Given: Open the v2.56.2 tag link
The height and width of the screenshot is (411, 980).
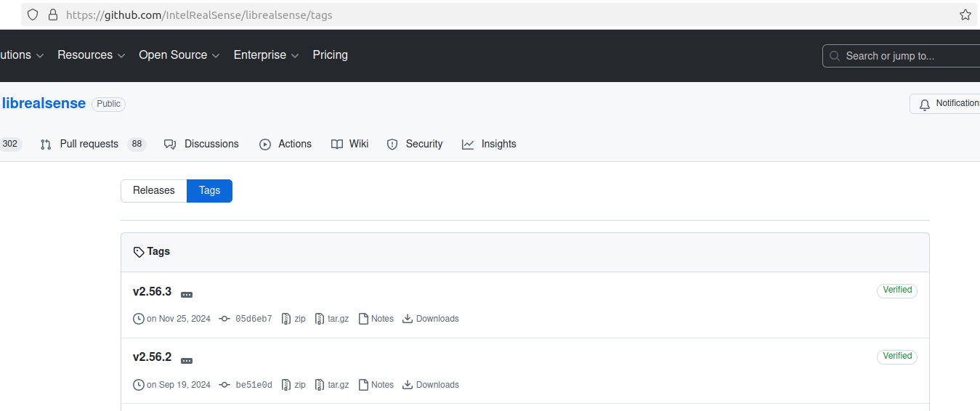Looking at the screenshot, I should coord(152,357).
